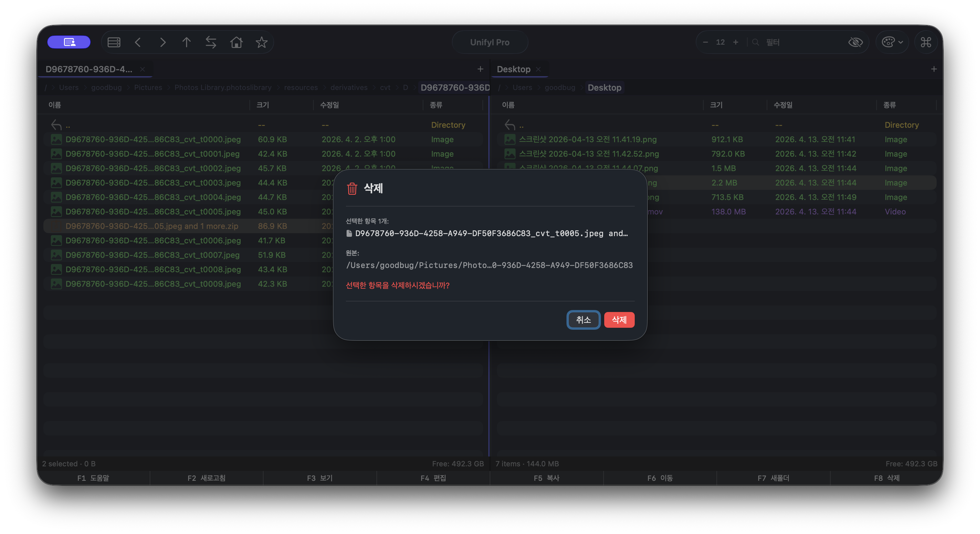Screen dimensions: 980x534
Task: Increase font size with plus button
Action: coord(735,42)
